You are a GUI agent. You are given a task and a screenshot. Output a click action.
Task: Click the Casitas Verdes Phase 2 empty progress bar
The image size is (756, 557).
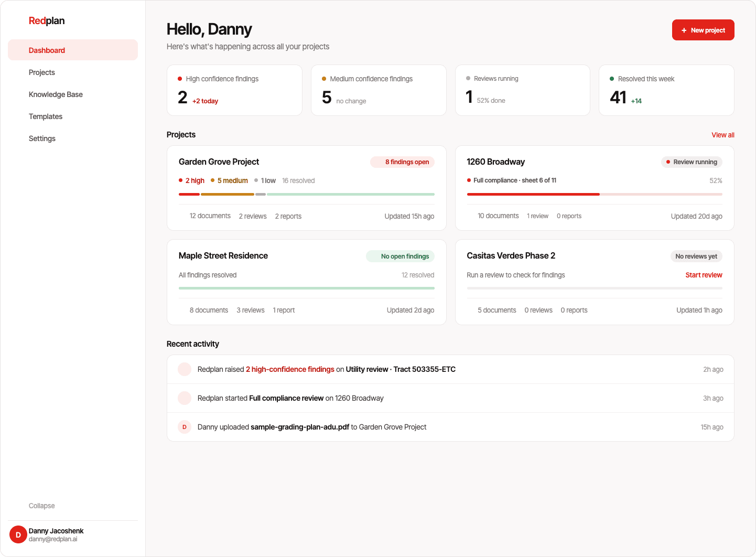(x=595, y=288)
